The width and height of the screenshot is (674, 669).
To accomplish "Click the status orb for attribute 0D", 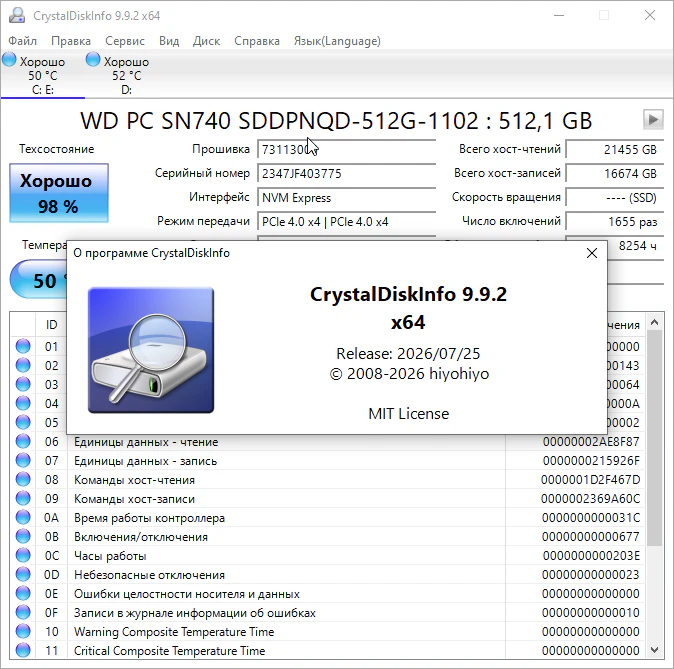I will (x=23, y=574).
